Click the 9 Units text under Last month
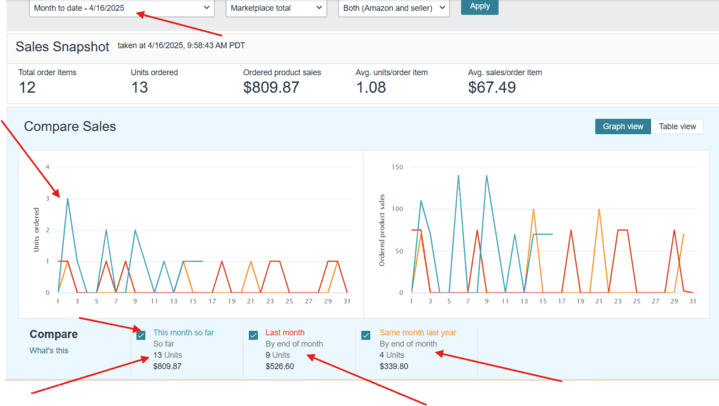Image resolution: width=719 pixels, height=406 pixels. (x=277, y=355)
